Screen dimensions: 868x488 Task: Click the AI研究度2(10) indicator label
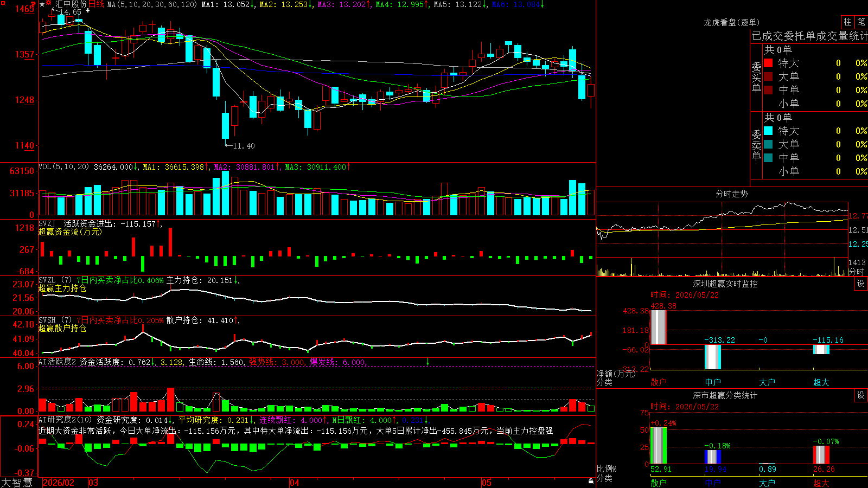pos(66,420)
